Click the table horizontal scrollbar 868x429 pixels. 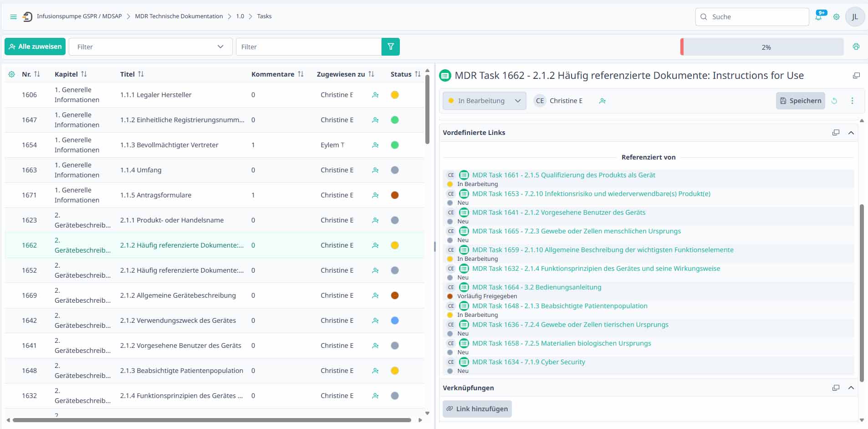212,420
